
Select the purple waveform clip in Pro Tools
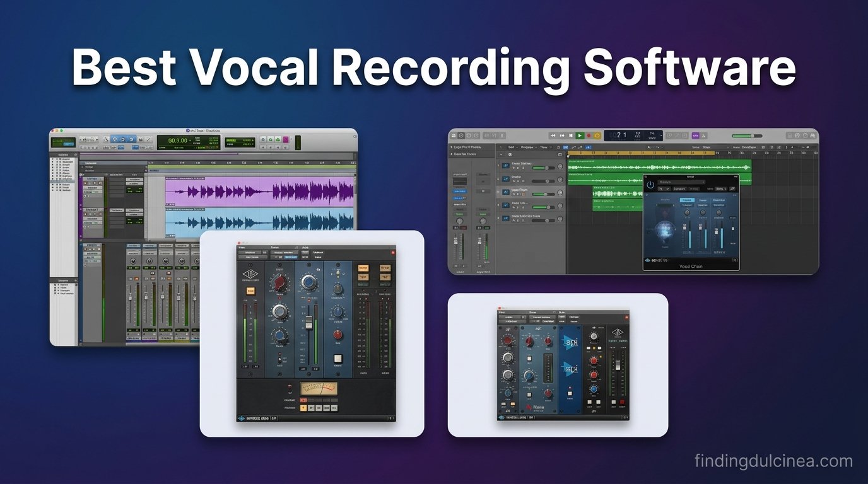click(259, 192)
